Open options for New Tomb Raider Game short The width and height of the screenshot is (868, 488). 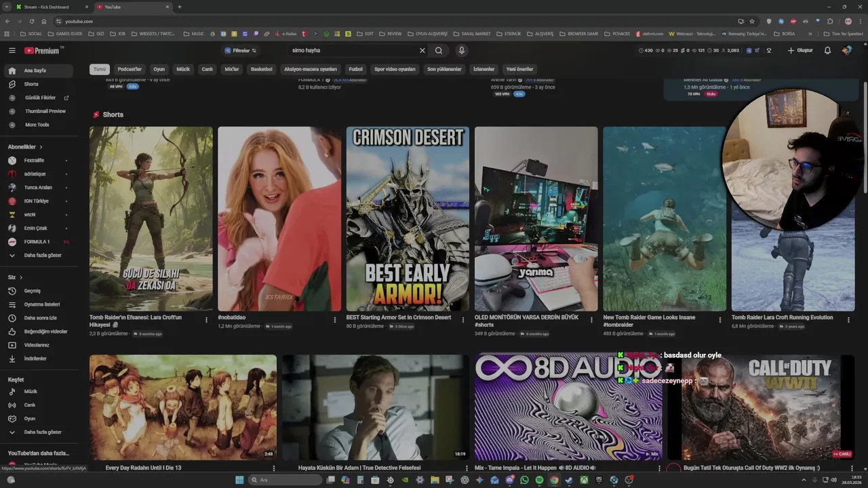pos(720,320)
